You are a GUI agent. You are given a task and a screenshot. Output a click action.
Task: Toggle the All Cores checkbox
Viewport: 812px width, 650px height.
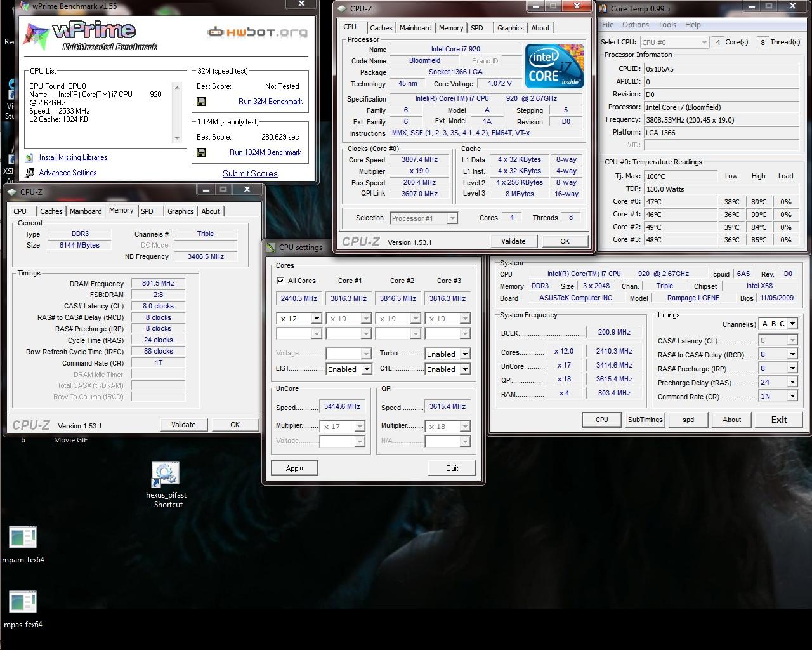[280, 281]
